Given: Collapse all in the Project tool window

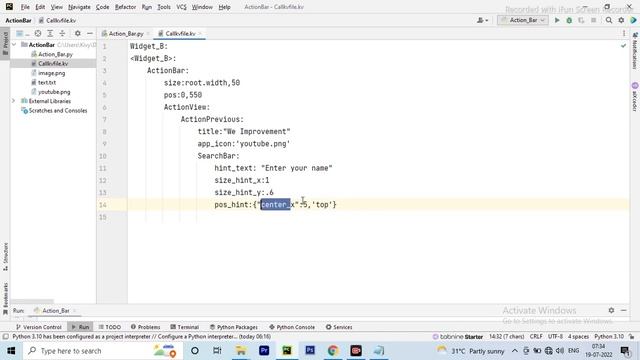Looking at the screenshot, I should pyautogui.click(x=62, y=33).
